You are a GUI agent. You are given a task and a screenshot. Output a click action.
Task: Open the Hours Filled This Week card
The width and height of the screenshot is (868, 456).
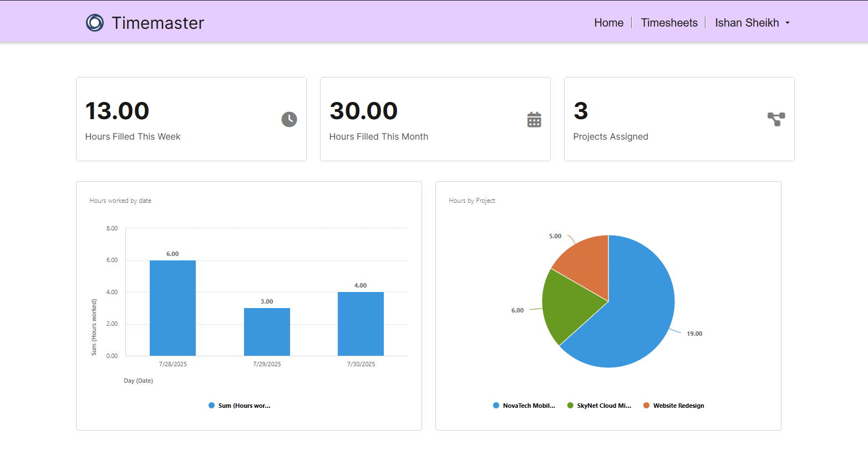coord(191,119)
